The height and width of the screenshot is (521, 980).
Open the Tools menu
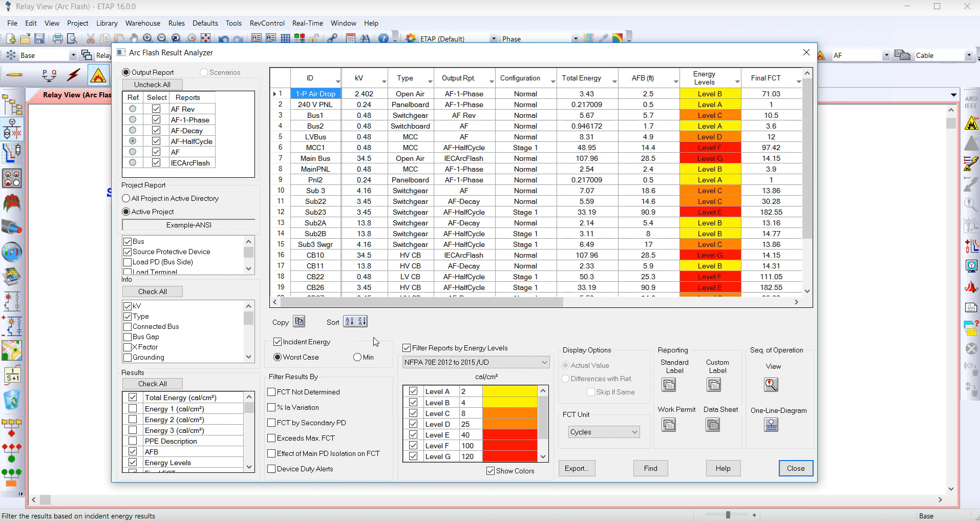tap(233, 23)
